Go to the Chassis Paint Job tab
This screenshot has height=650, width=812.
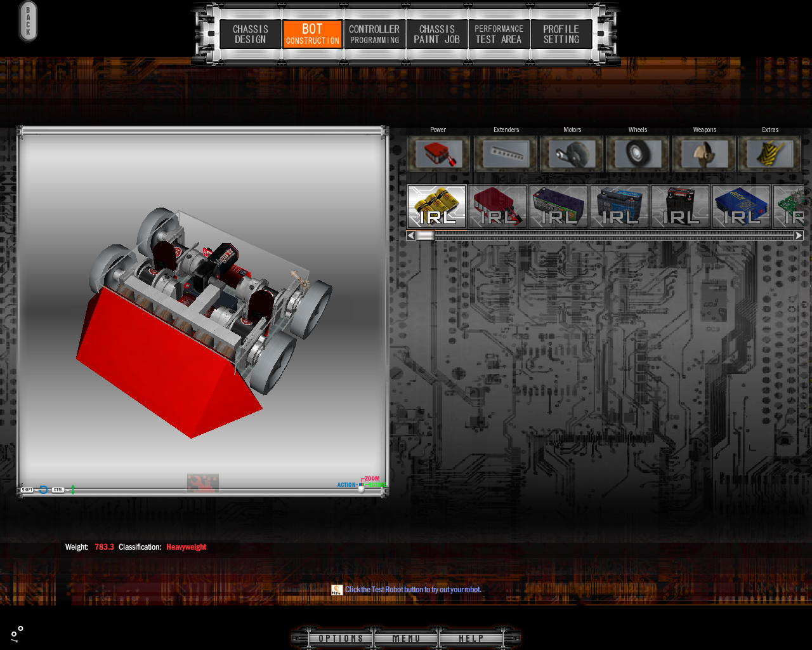pyautogui.click(x=436, y=34)
